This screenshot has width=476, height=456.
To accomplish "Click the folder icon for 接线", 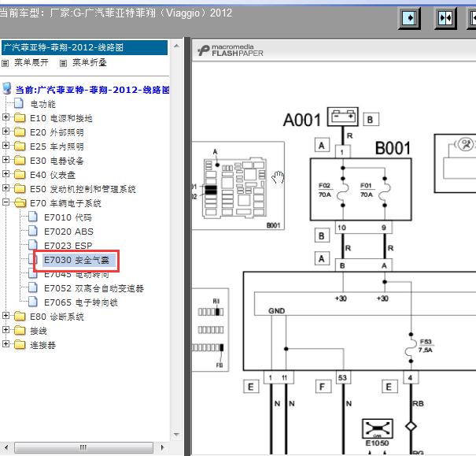I will click(x=20, y=330).
